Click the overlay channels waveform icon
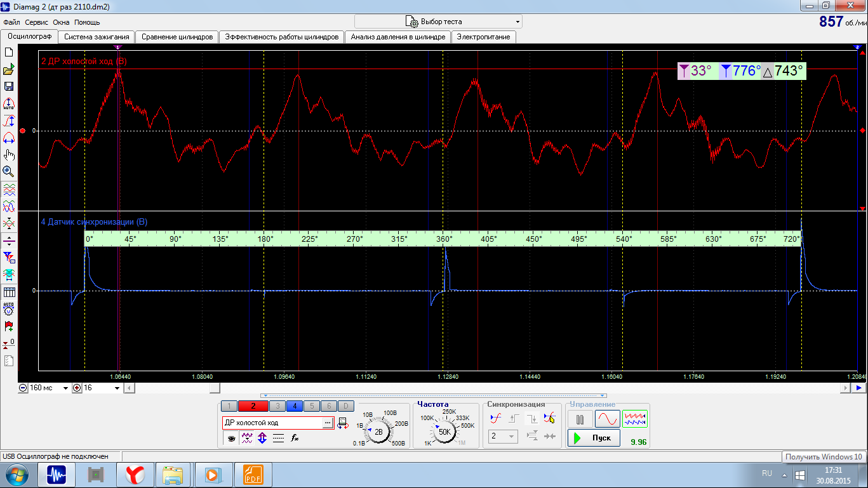Viewport: 868px width, 488px height. 9,206
